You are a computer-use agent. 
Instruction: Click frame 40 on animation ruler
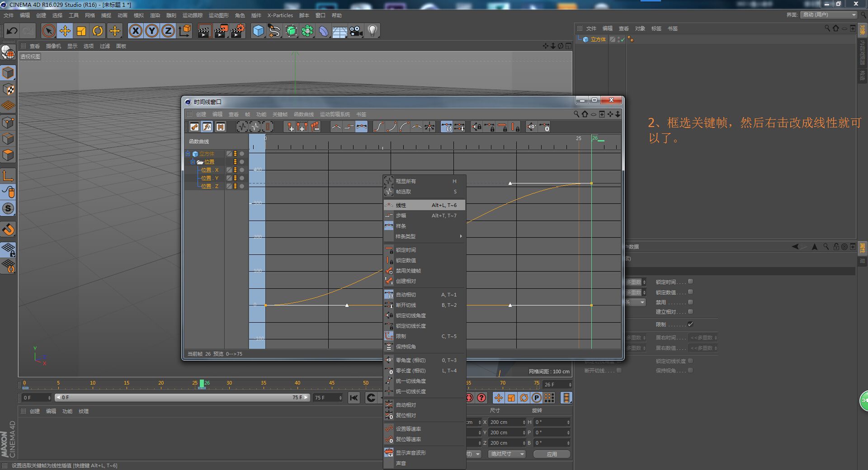pyautogui.click(x=297, y=383)
